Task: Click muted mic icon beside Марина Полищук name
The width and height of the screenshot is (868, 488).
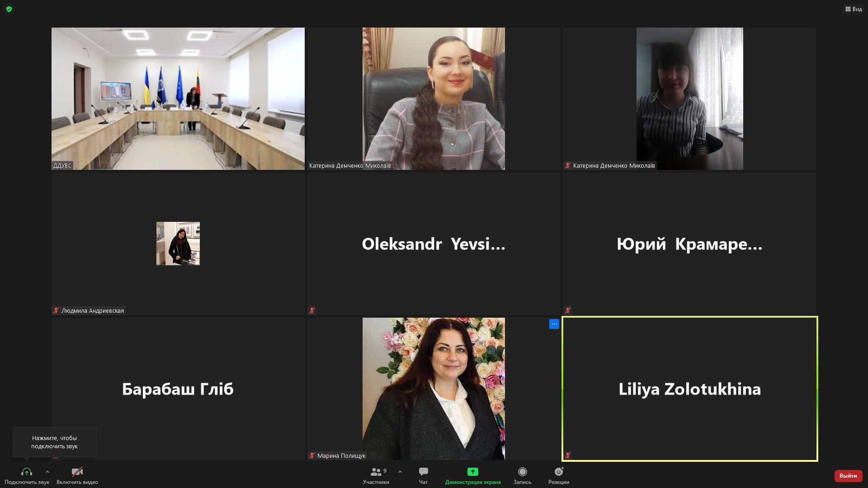Action: (312, 456)
